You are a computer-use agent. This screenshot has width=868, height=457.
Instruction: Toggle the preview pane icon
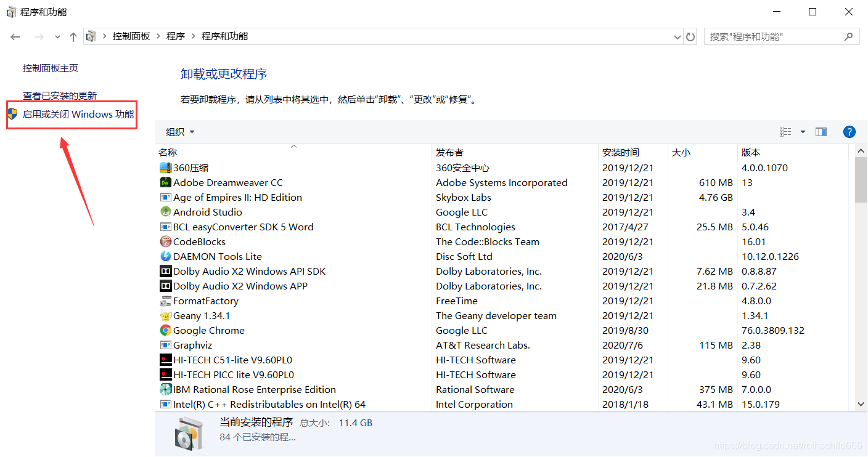pyautogui.click(x=821, y=132)
